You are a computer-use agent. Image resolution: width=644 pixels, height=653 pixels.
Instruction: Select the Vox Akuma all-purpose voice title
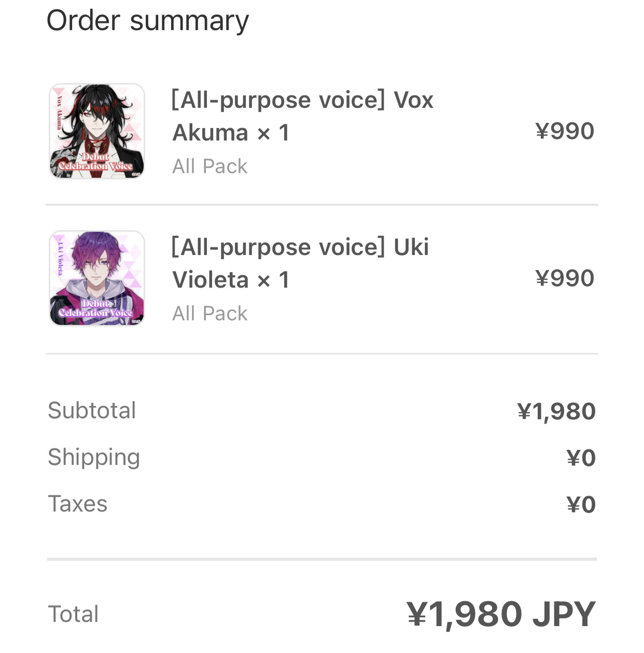(x=302, y=116)
